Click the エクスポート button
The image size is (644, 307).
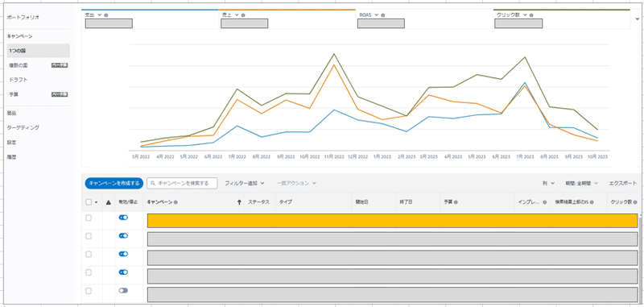click(x=623, y=183)
